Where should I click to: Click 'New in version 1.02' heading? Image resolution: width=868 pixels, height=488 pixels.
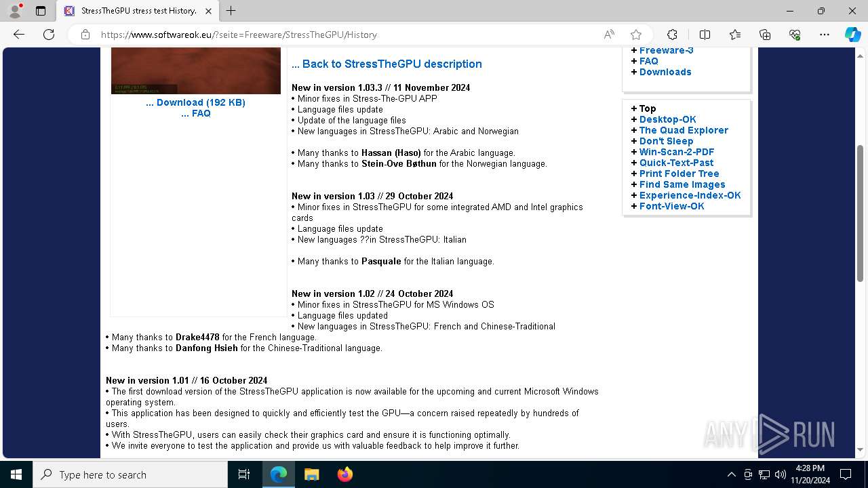pos(372,293)
